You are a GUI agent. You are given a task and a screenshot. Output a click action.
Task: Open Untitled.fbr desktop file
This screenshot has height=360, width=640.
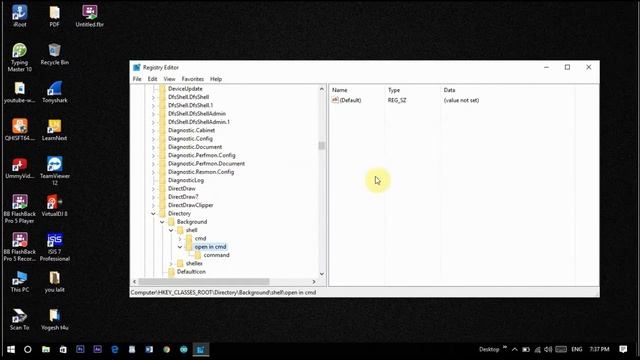[x=89, y=16]
